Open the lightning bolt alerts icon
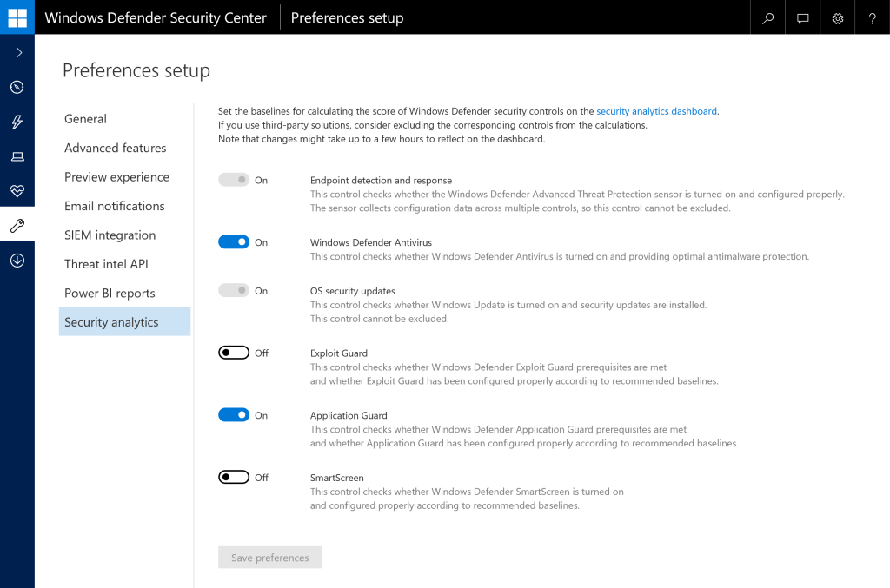 [x=17, y=122]
